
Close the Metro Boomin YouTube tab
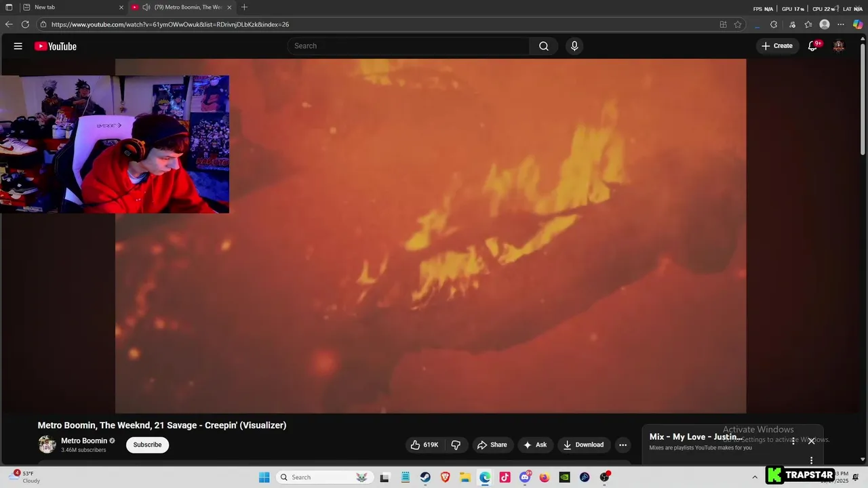pyautogui.click(x=229, y=7)
